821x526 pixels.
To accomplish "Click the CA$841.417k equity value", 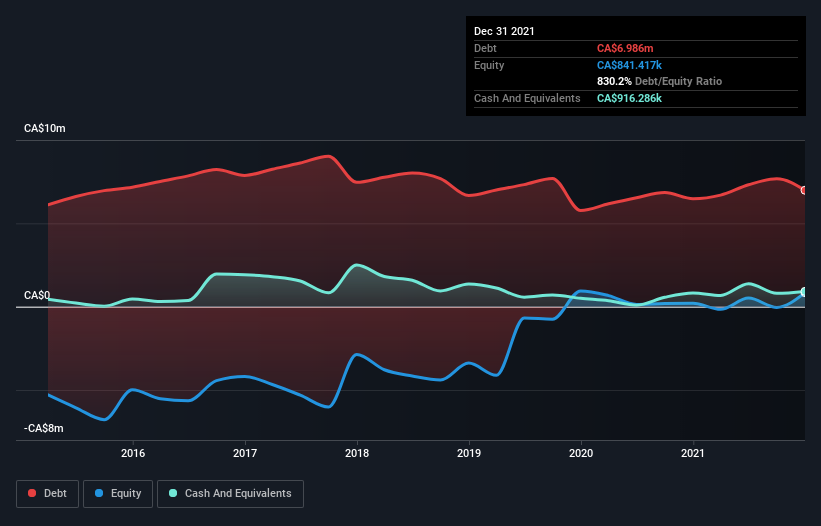I will [x=629, y=65].
